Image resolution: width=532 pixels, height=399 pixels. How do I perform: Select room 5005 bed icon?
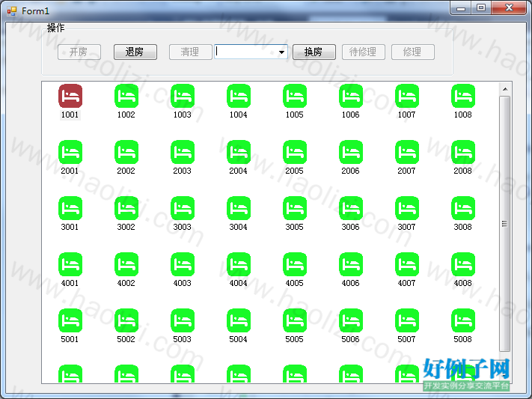[x=295, y=320]
